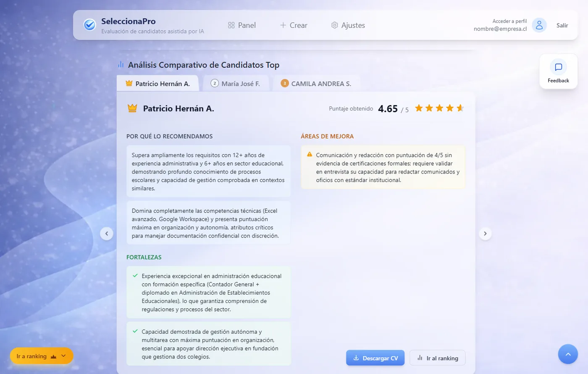
Task: Open the Feedback chat button
Action: [558, 71]
